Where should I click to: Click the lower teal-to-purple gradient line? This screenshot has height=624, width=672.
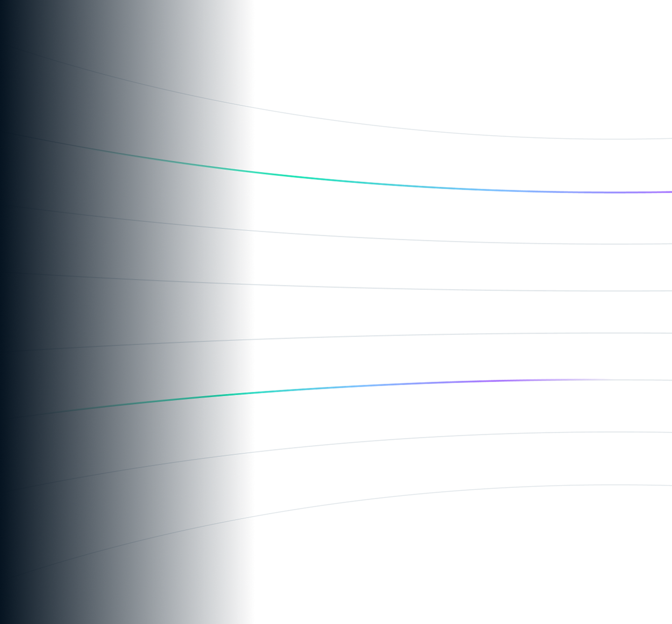coord(350,387)
